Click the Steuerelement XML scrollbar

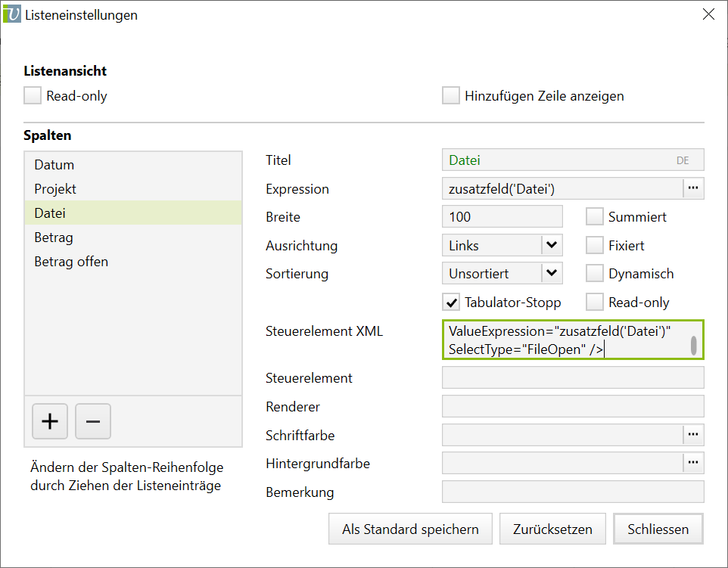(x=693, y=345)
